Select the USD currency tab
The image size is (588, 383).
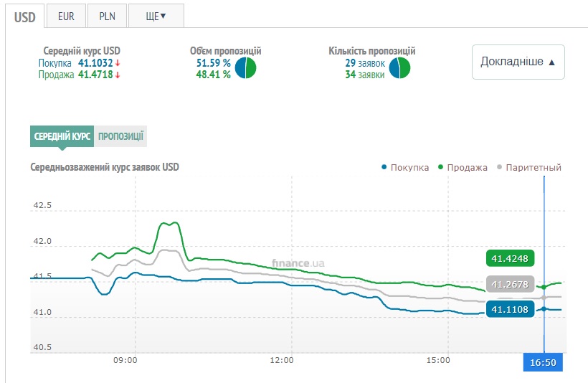coord(25,16)
